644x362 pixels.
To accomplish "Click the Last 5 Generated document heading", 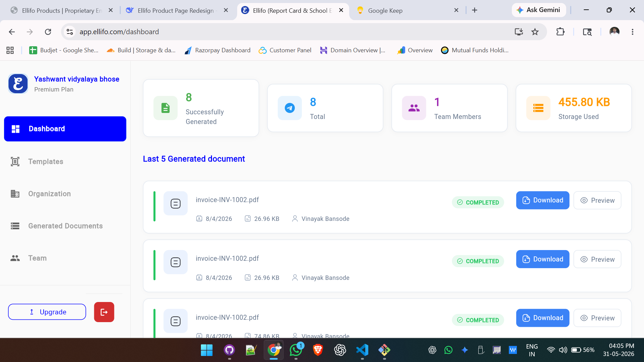I will pyautogui.click(x=194, y=159).
